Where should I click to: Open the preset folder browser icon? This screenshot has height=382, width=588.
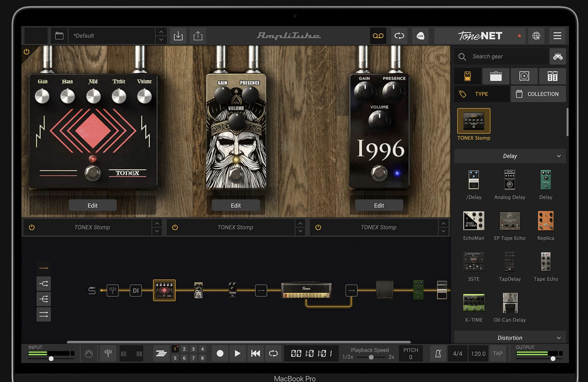59,36
